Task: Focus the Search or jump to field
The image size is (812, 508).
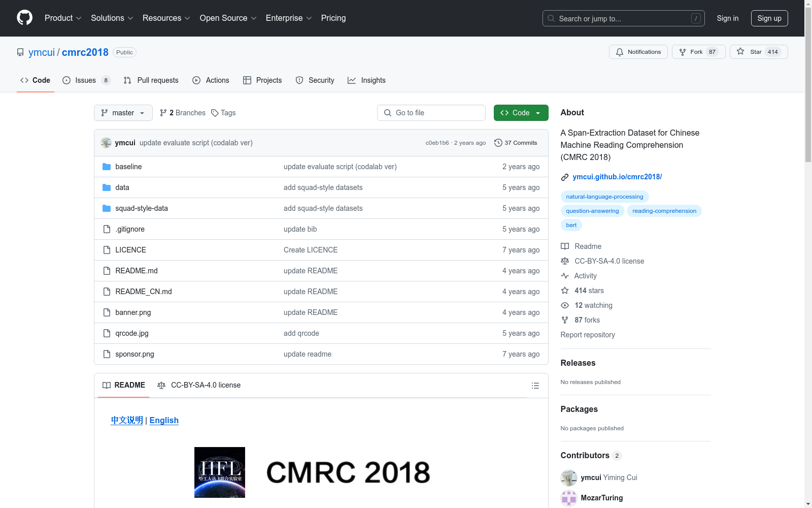Action: click(x=623, y=18)
